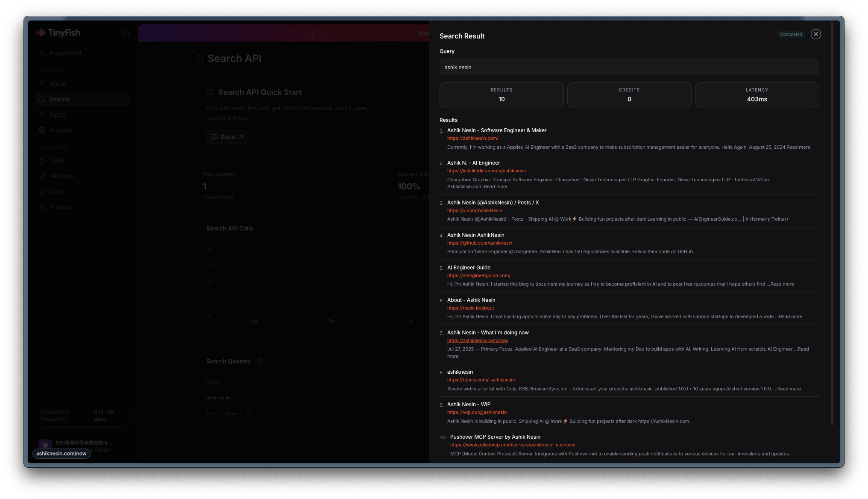Click the "Search API Calls" chart heading

pyautogui.click(x=230, y=228)
